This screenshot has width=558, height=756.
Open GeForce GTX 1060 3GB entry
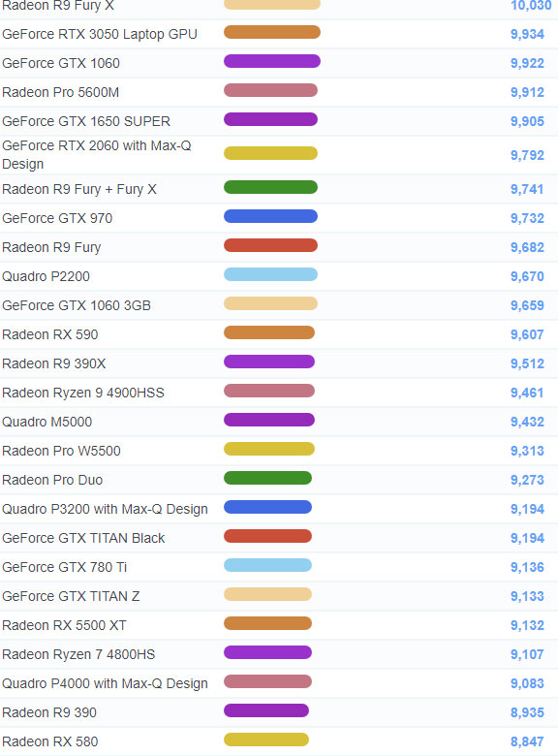[77, 305]
